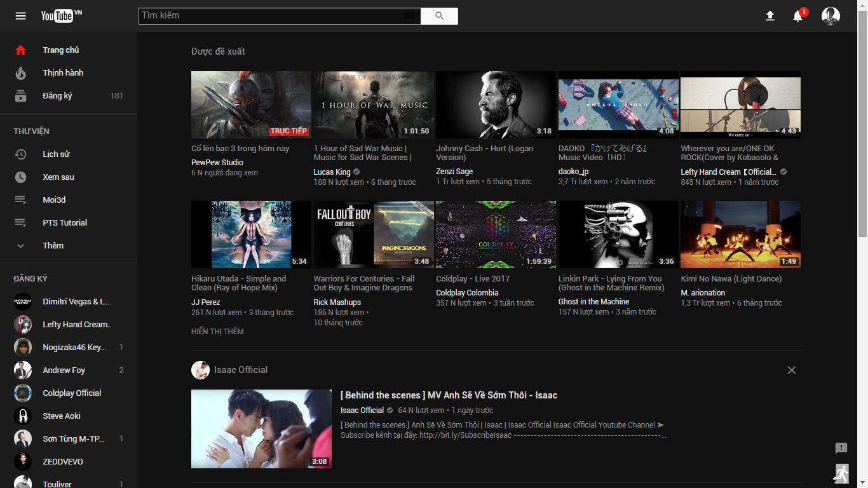
Task: Open the hamburger guide menu
Action: 21,16
